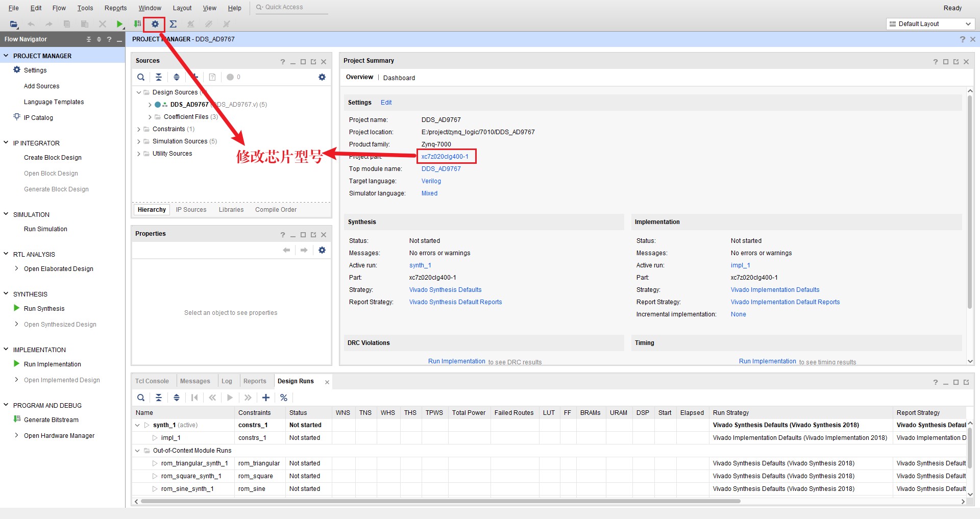Switch to Dashboard view
Screen dimensions: 980x519
pyautogui.click(x=399, y=78)
